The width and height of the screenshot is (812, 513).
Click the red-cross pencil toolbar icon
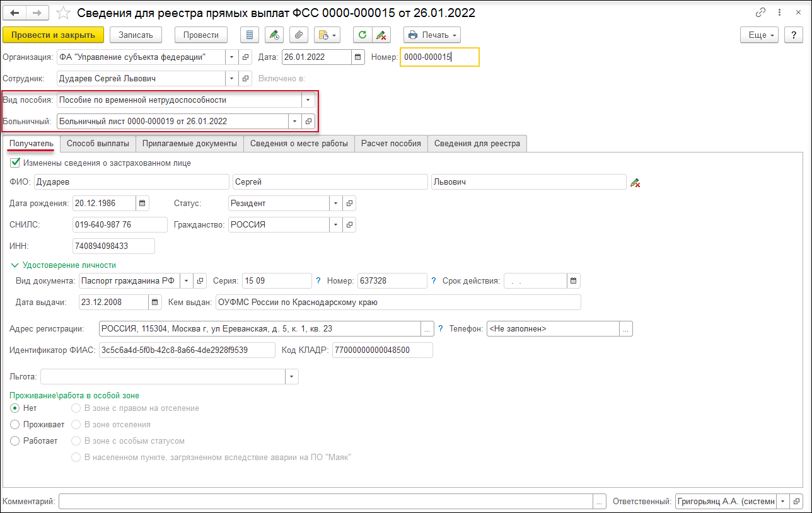click(x=381, y=35)
